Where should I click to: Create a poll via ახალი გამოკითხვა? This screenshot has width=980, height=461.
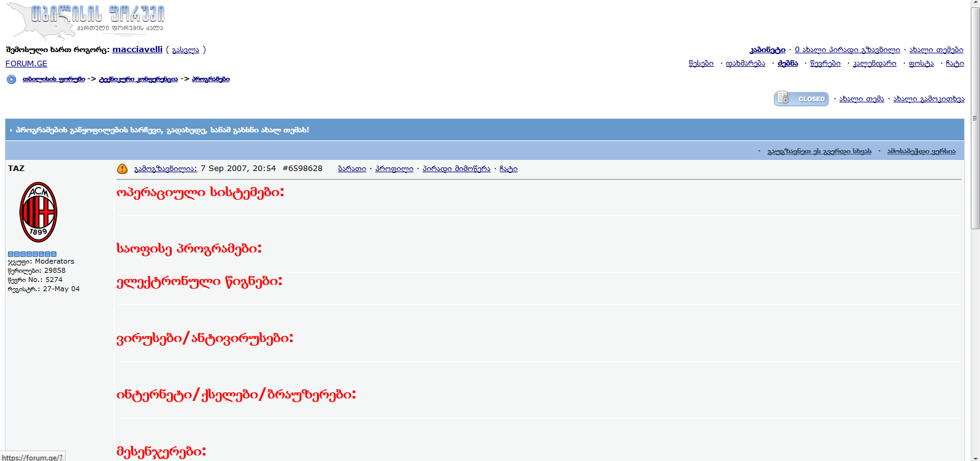pos(929,99)
